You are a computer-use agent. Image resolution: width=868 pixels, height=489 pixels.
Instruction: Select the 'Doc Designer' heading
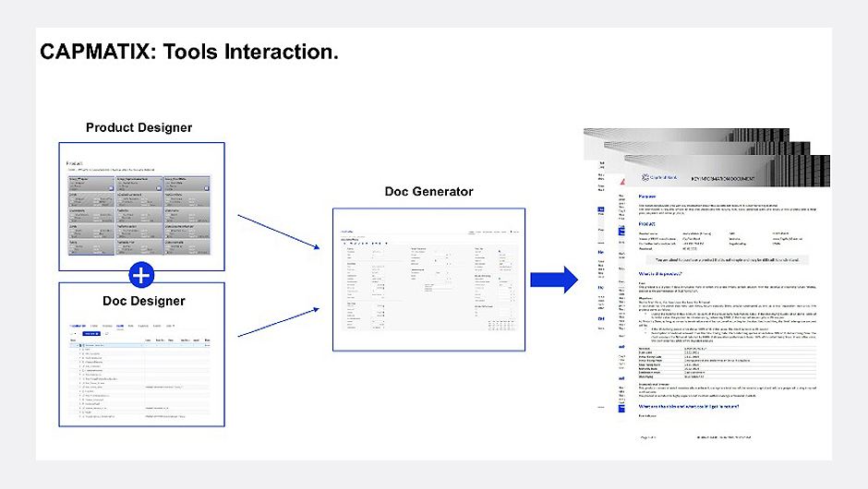click(x=144, y=301)
